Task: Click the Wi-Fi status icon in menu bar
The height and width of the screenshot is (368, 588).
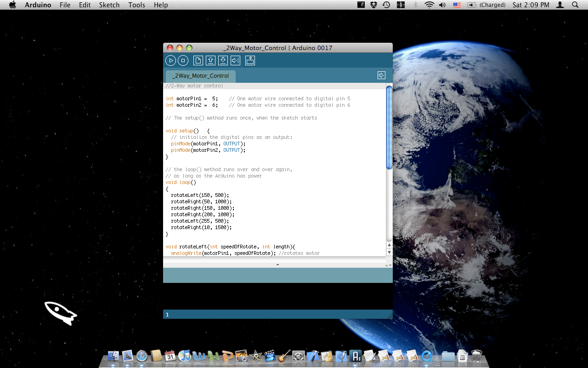Action: [430, 5]
